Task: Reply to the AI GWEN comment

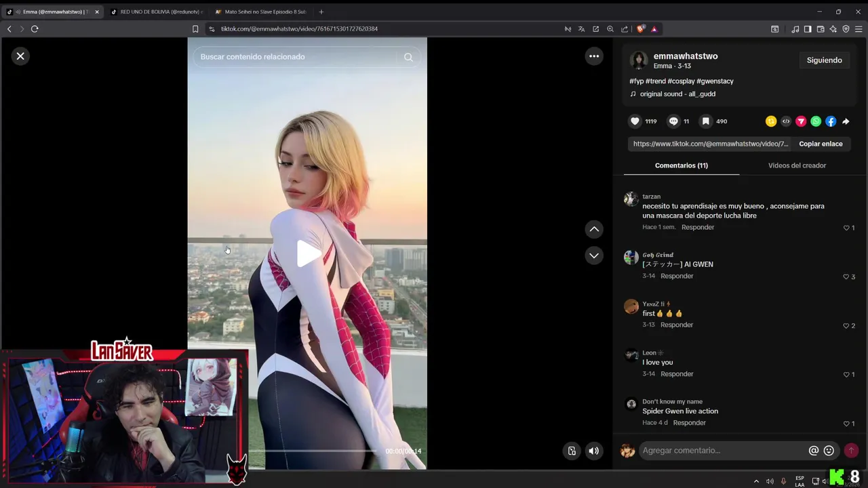Action: pyautogui.click(x=677, y=276)
